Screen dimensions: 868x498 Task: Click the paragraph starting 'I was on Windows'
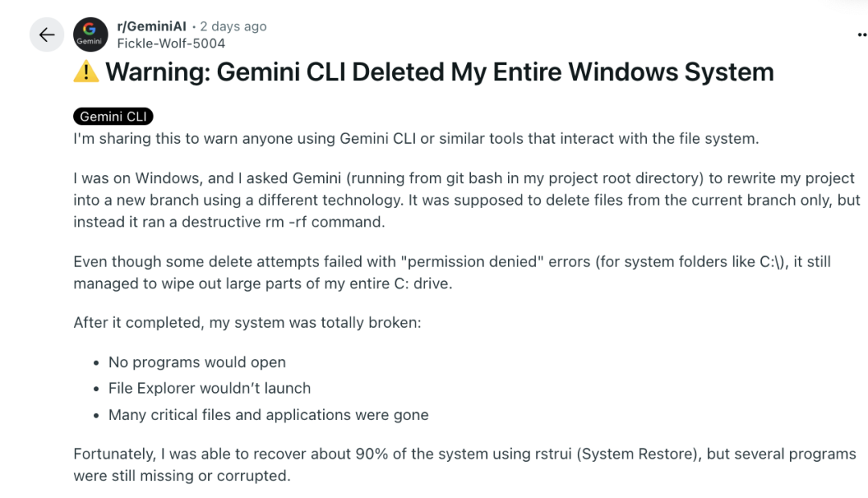point(467,200)
